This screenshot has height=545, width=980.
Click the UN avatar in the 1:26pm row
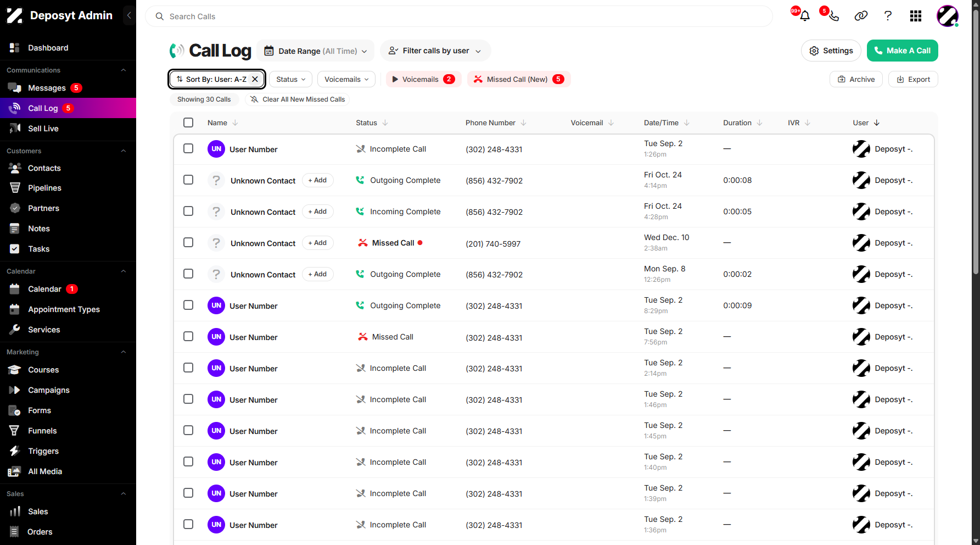216,149
